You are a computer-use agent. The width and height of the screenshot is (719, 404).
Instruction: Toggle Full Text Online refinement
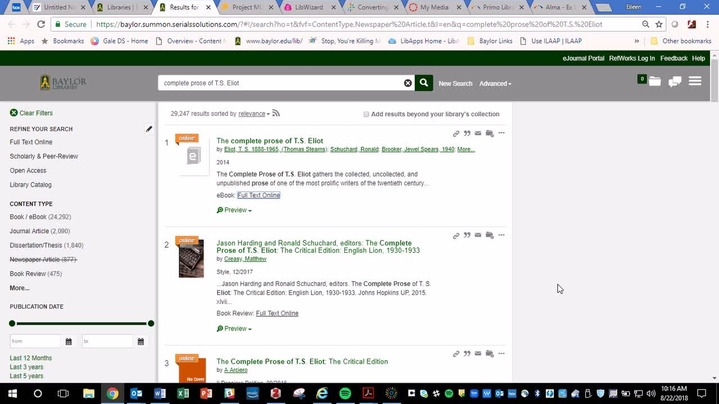[x=31, y=142]
